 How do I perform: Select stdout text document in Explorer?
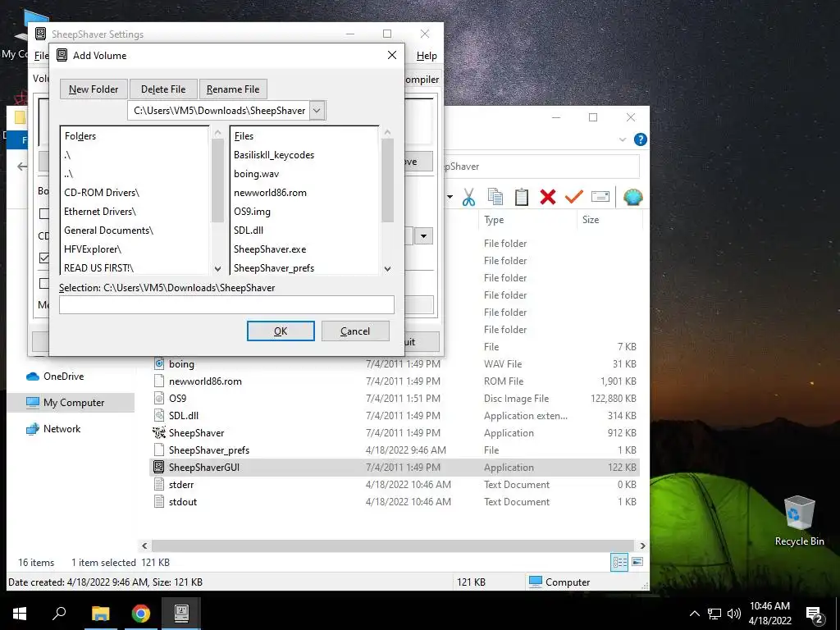point(183,501)
